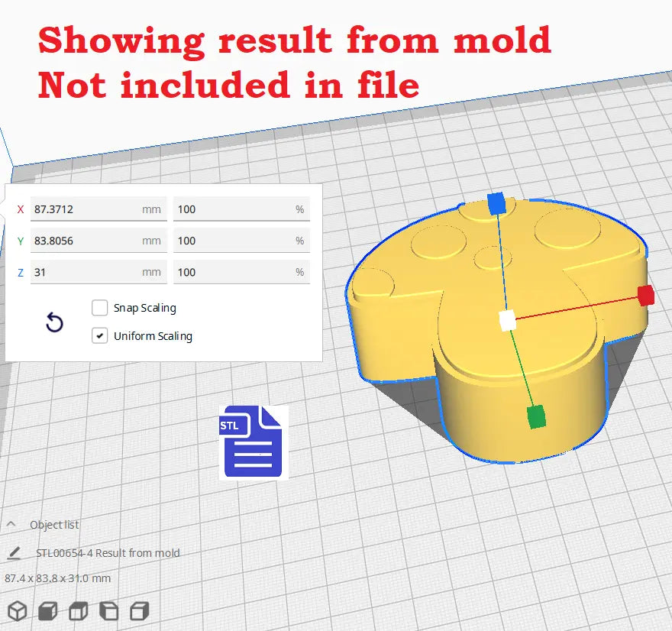Select STL00654-4 Result from mold in object list
Screen dimensions: 672x631
pyautogui.click(x=107, y=552)
